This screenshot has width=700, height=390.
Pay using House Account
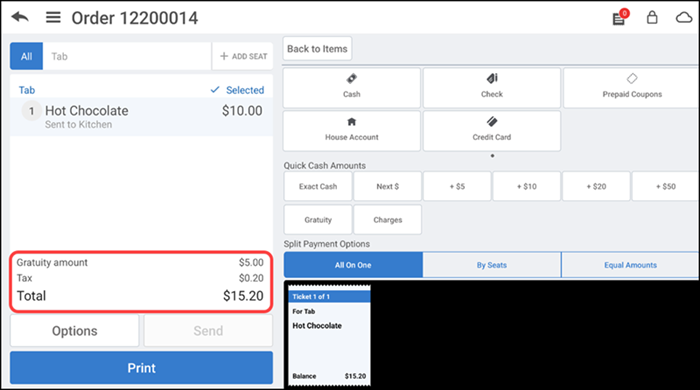(352, 131)
